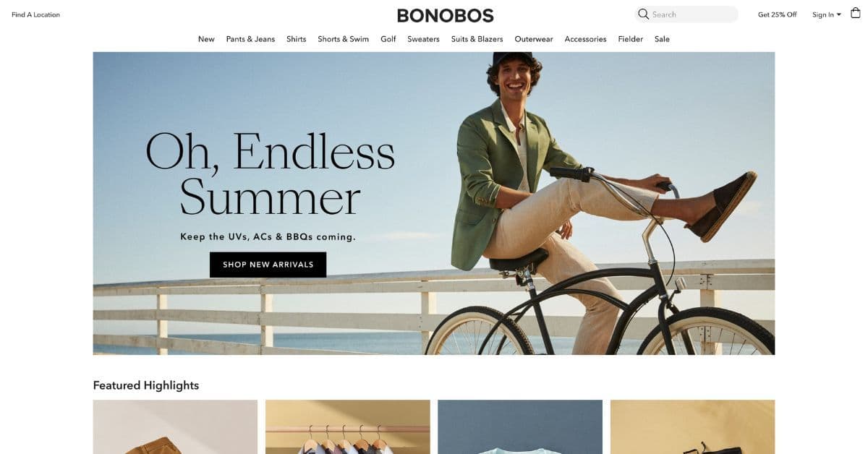Click the BONOBOS logo

point(446,15)
